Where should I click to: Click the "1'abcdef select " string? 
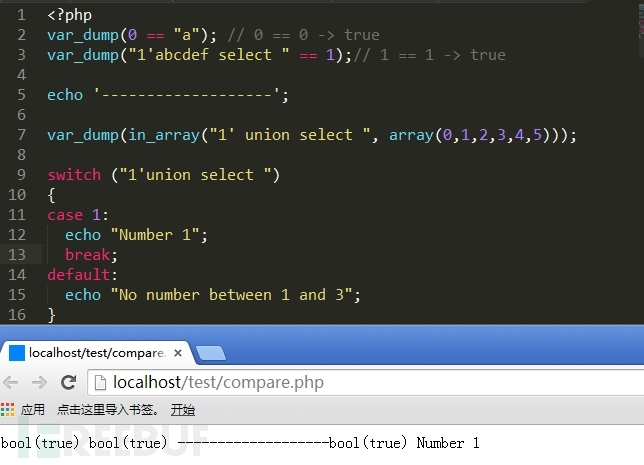tap(209, 55)
